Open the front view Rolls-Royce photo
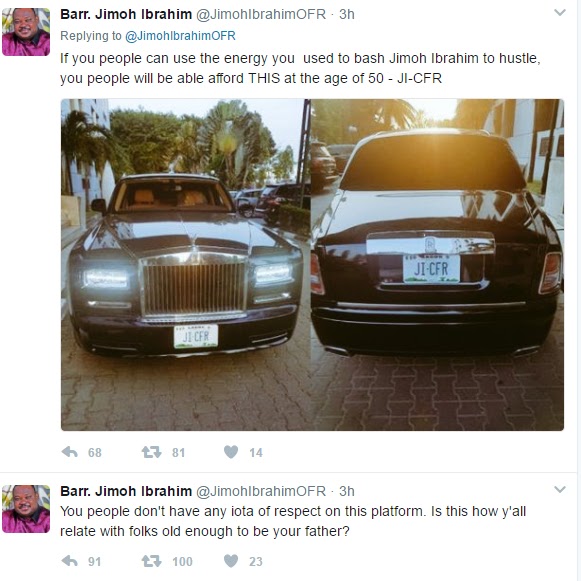The height and width of the screenshot is (581, 581). (186, 265)
